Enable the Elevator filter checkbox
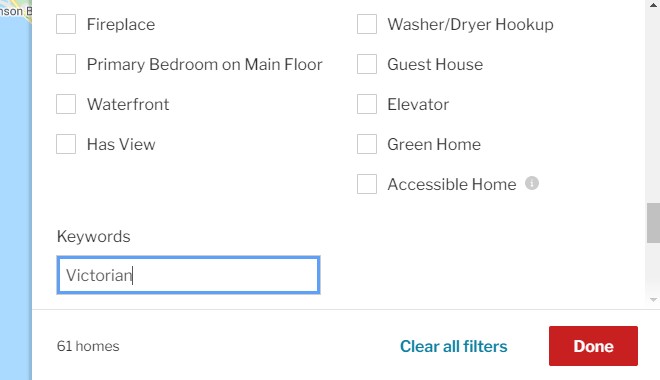This screenshot has height=380, width=660. tap(367, 104)
